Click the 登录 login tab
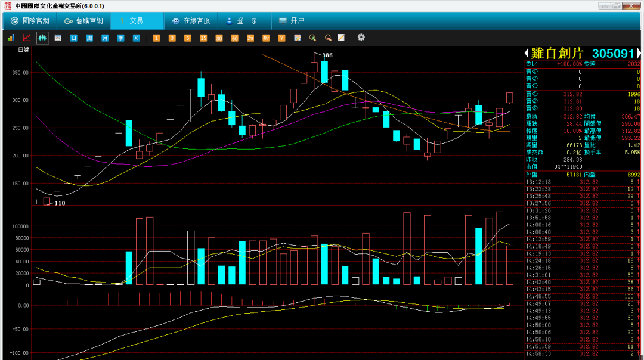This screenshot has height=360, width=644. tap(244, 20)
